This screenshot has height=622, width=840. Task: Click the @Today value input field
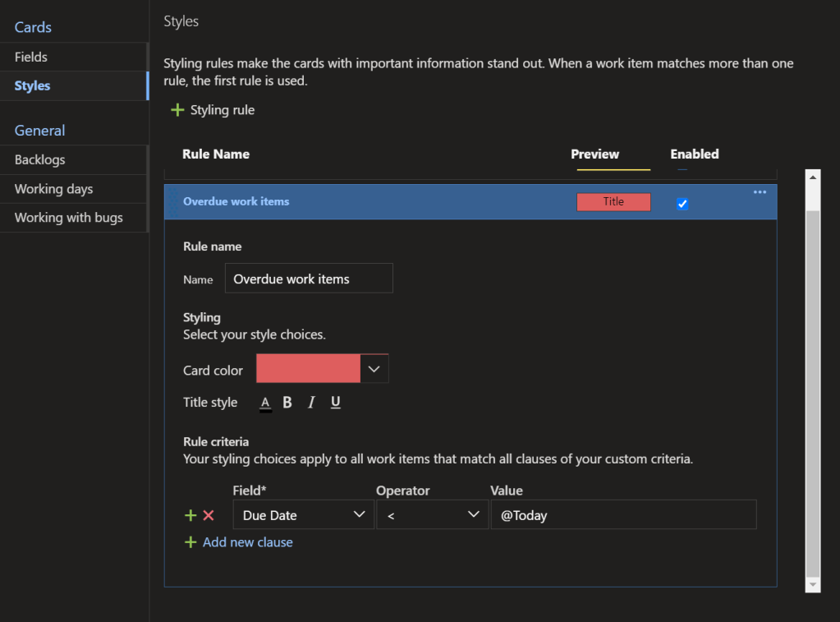click(x=622, y=515)
